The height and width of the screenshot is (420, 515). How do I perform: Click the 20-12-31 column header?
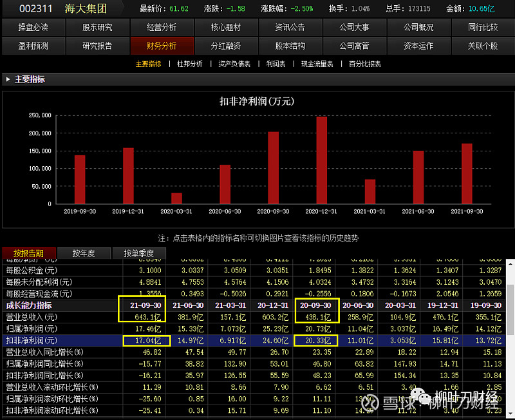coord(273,305)
